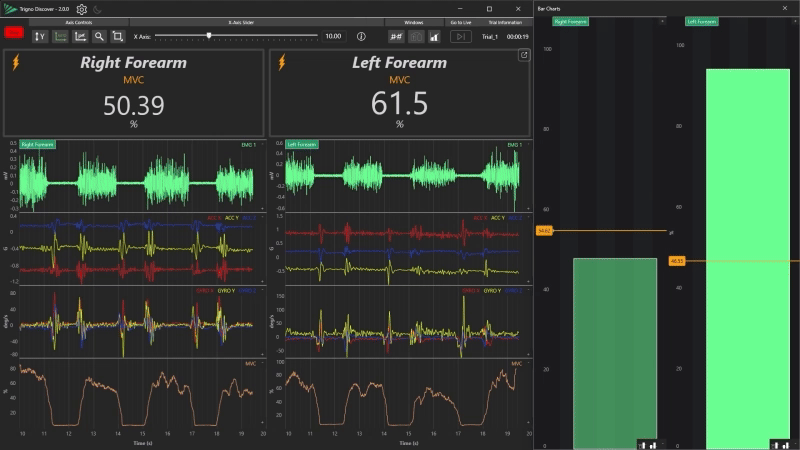Open the settings gear in title bar
The image size is (800, 450).
tap(82, 9)
